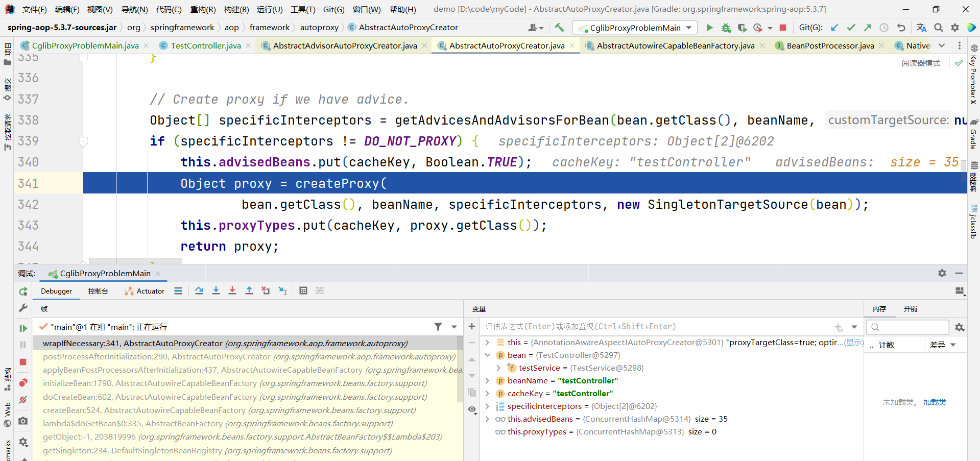980x461 pixels.
Task: Hide debug panel minimize dash
Action: [959, 273]
